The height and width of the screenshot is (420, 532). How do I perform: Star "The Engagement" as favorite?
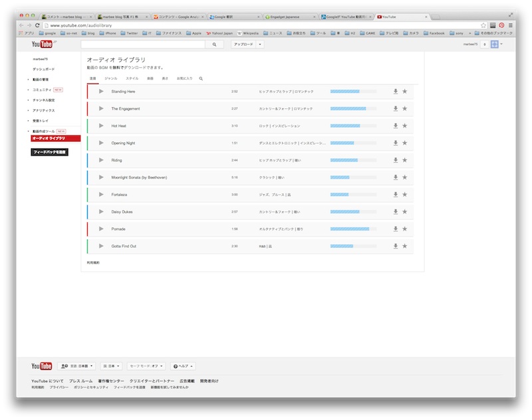404,107
